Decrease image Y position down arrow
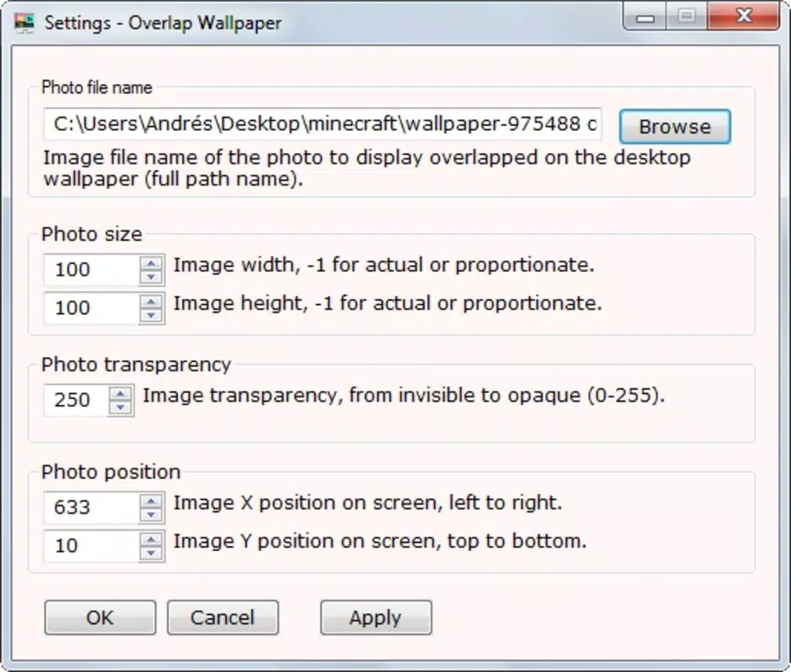The width and height of the screenshot is (791, 672). (151, 553)
